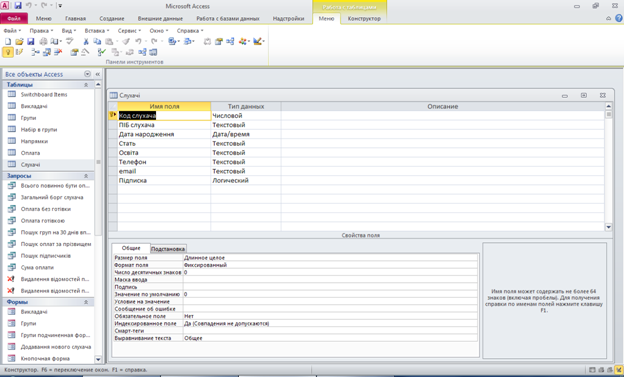Click the Undo arrow in the toolbar row
Viewport: 624px width, 377px height.
coord(138,41)
